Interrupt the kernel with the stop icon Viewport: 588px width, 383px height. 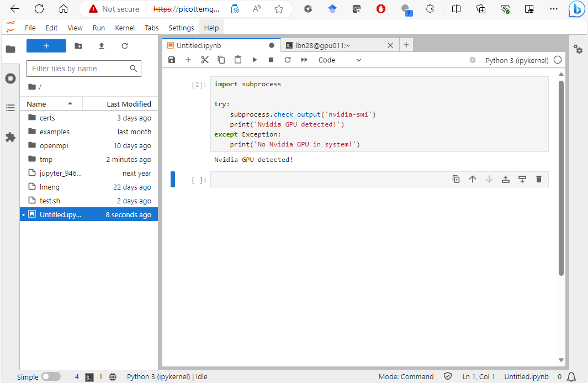coord(271,60)
